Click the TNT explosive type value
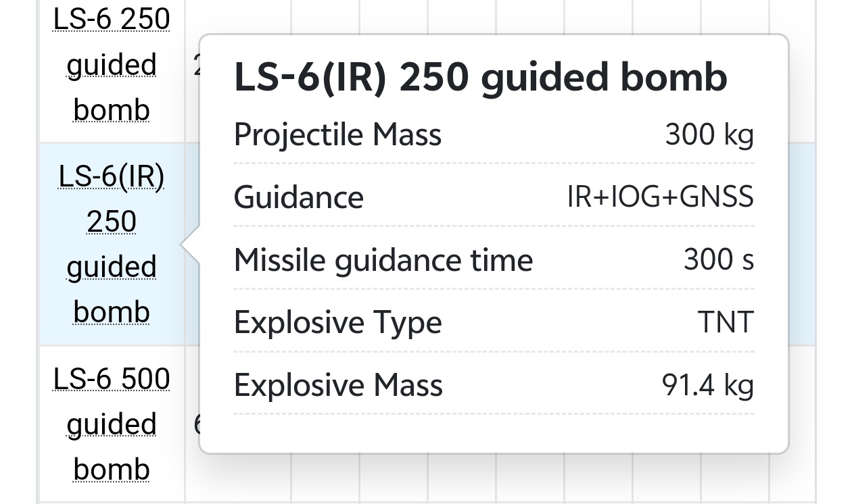This screenshot has width=852, height=504. coord(726,323)
